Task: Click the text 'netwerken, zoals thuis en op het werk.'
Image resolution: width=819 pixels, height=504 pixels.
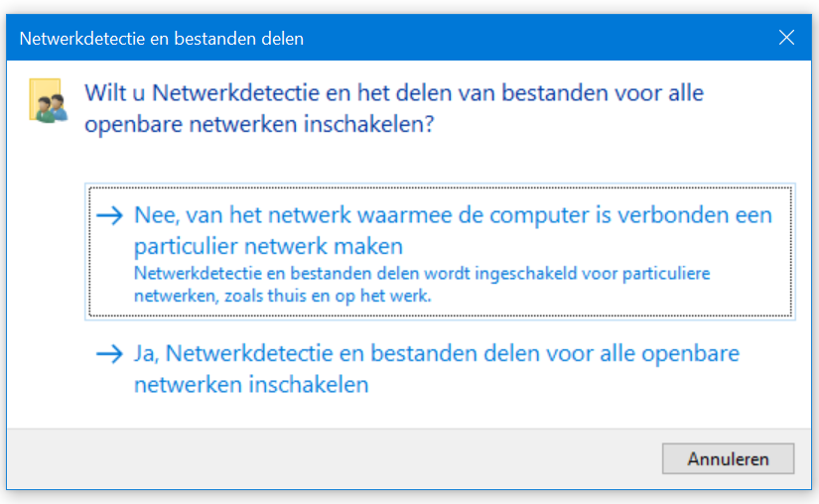Action: click(x=283, y=296)
